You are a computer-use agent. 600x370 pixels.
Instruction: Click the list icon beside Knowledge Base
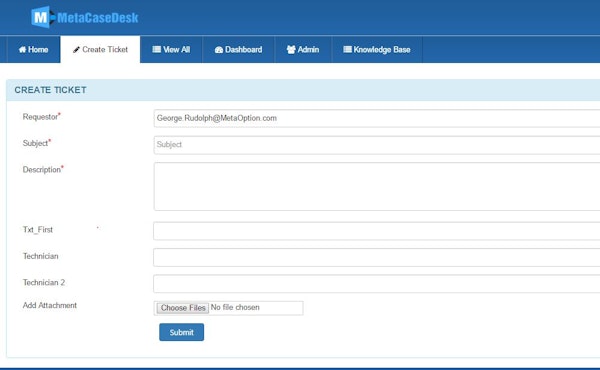347,49
